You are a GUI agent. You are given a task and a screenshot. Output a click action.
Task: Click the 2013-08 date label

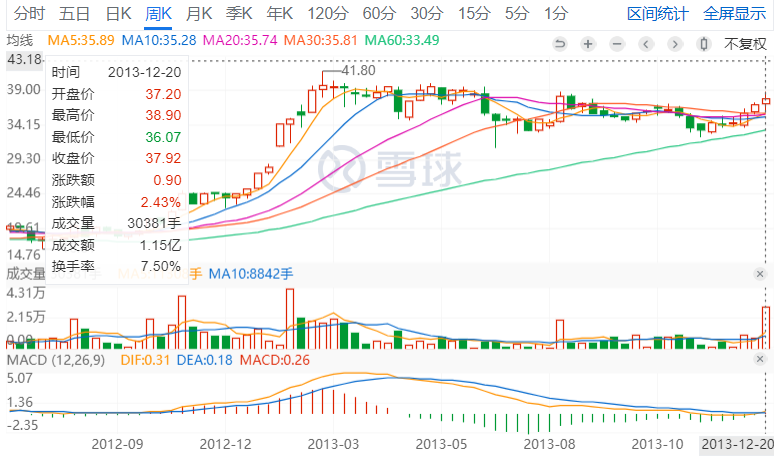click(x=549, y=444)
